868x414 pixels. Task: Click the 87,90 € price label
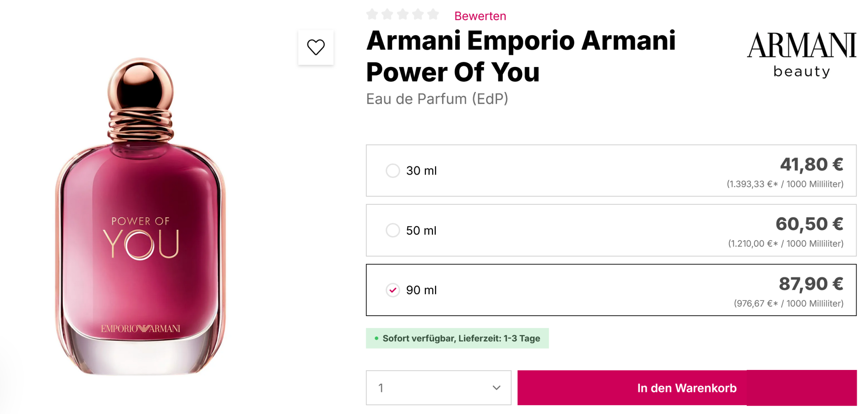click(x=811, y=284)
